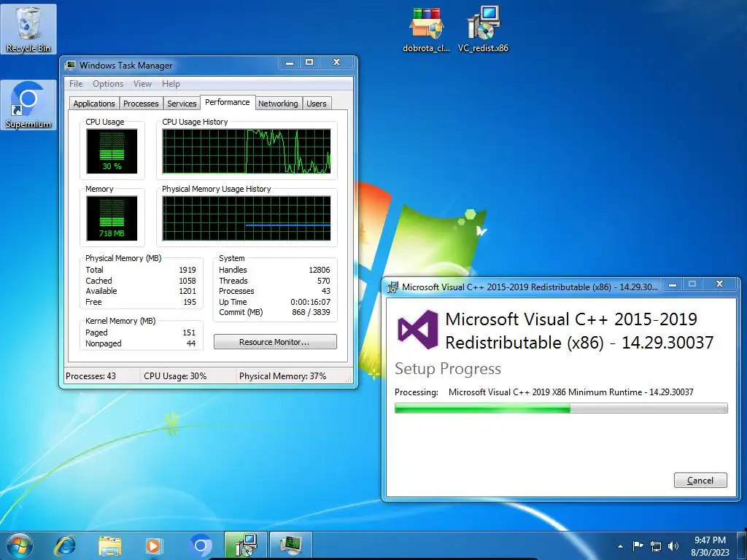
Task: Click the Up Time value 0:00:16:07
Action: tap(310, 302)
